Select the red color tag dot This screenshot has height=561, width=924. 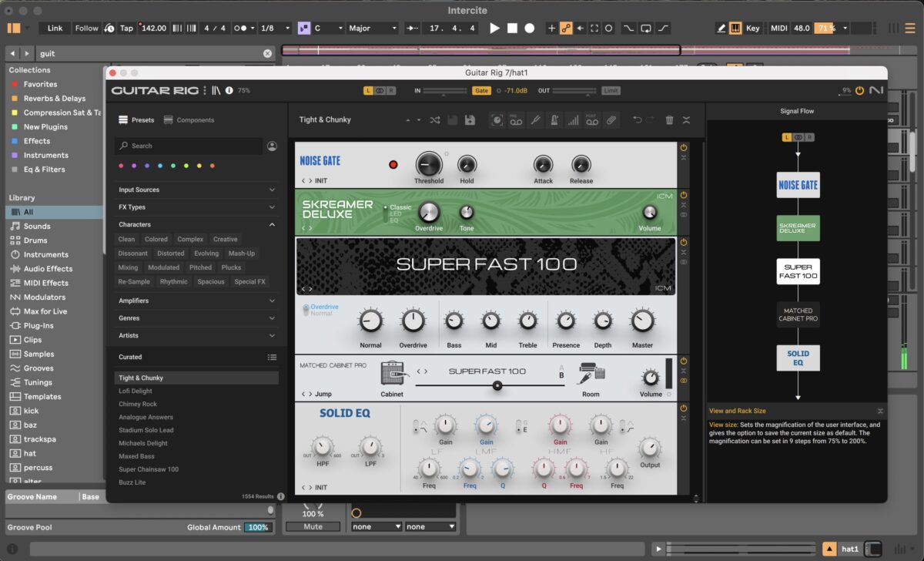121,166
